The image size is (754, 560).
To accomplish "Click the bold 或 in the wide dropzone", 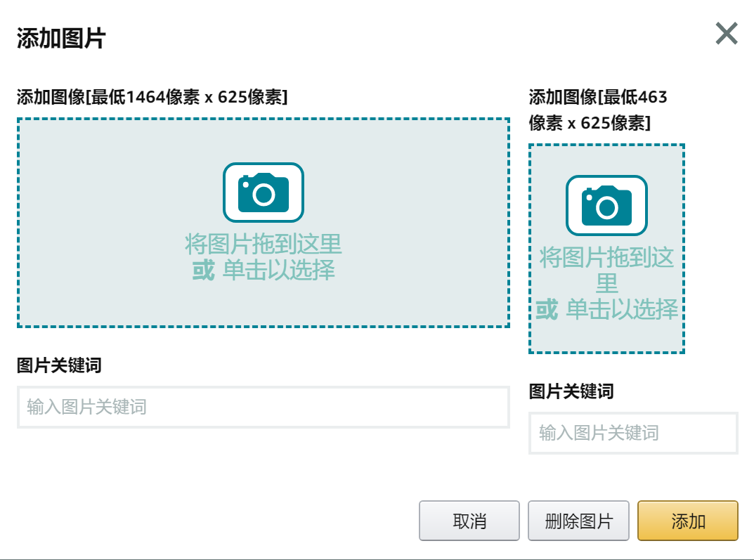I will coord(203,270).
